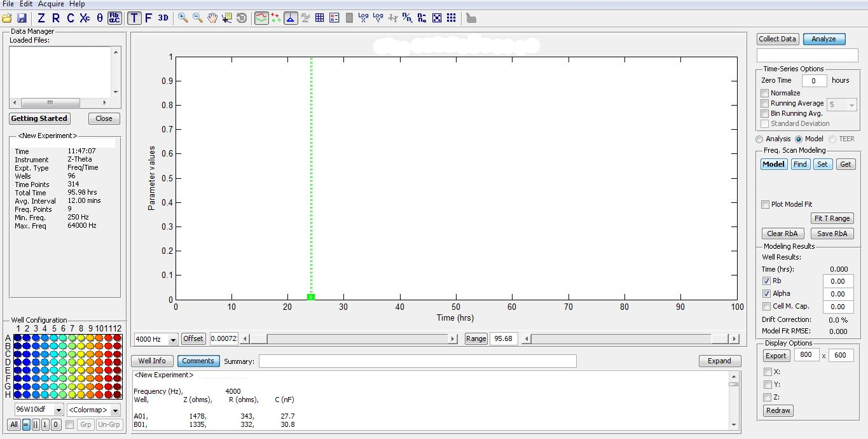Select the R resistance toolbar icon
The image size is (868, 439).
56,18
